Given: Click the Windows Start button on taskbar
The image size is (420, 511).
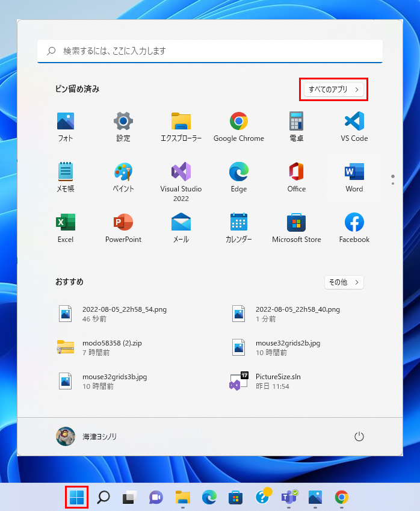Looking at the screenshot, I should (77, 497).
